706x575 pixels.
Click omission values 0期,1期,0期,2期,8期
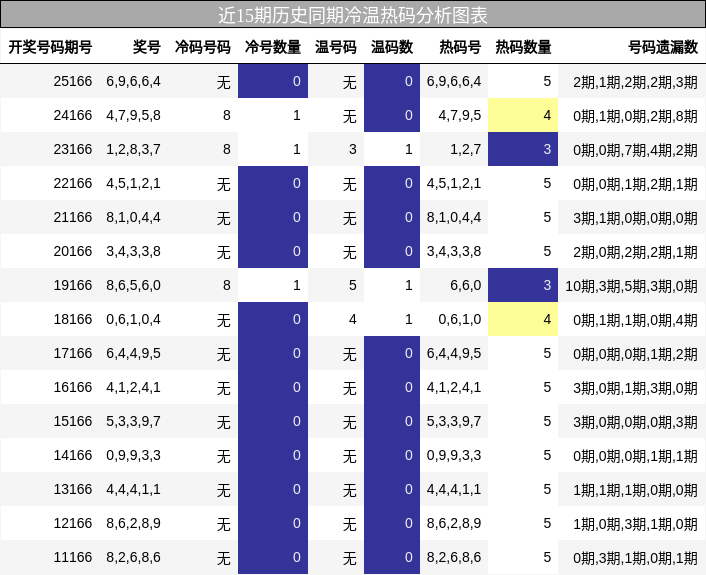click(635, 116)
